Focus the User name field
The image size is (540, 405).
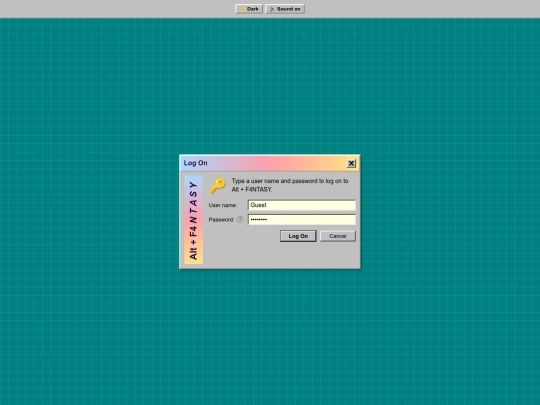tap(302, 205)
